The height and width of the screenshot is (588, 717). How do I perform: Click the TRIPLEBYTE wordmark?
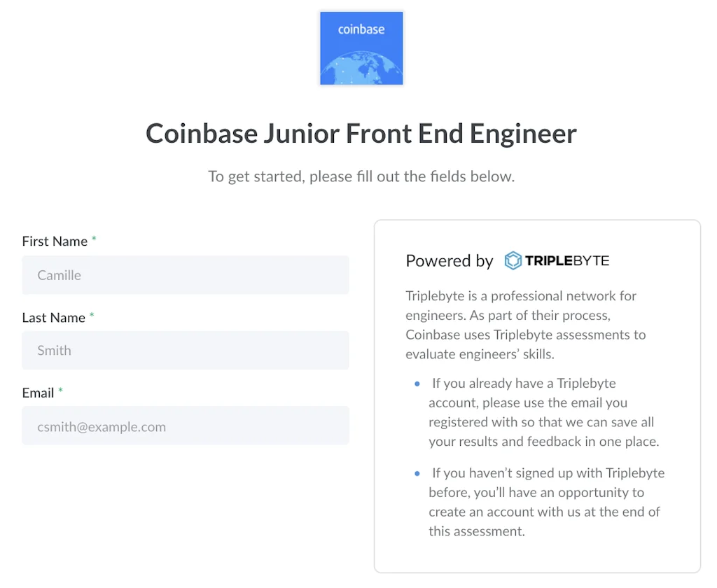tap(567, 261)
